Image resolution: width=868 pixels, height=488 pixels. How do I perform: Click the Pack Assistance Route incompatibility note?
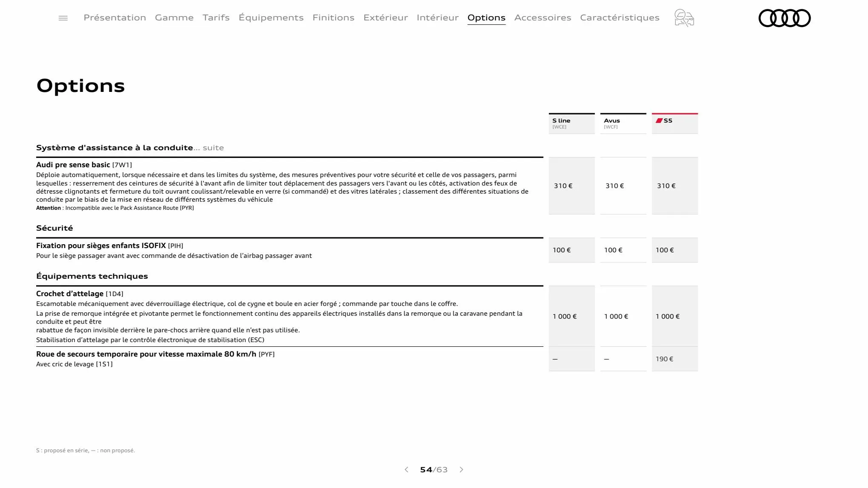click(115, 208)
